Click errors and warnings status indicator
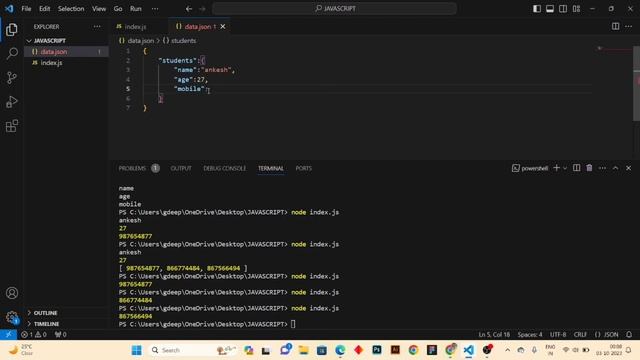Viewport: 640px width, 360px height. click(33, 334)
